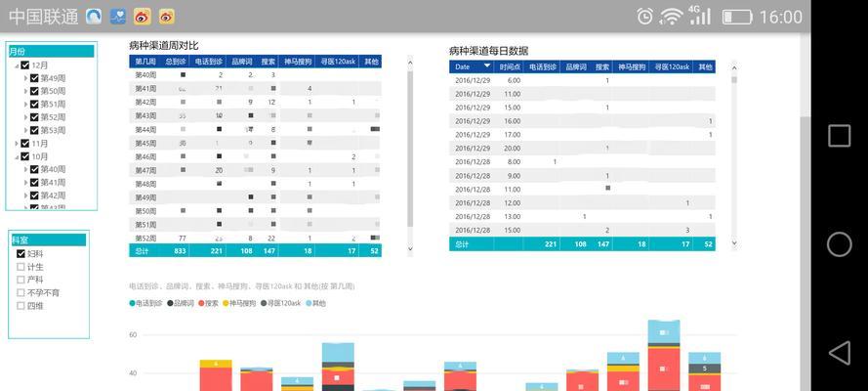Tap the heartbeat monitor notification icon
This screenshot has width=868, height=391.
[x=118, y=17]
